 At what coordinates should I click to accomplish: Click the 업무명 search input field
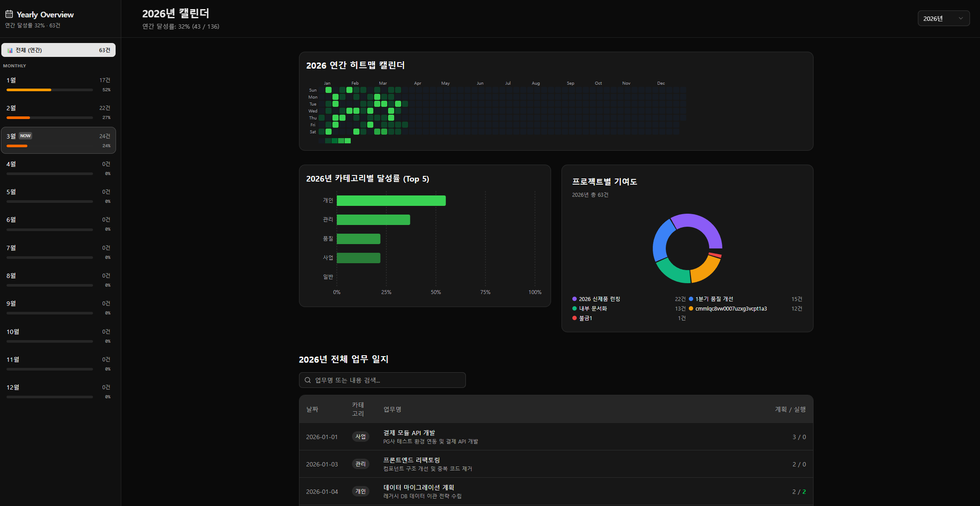(x=387, y=380)
